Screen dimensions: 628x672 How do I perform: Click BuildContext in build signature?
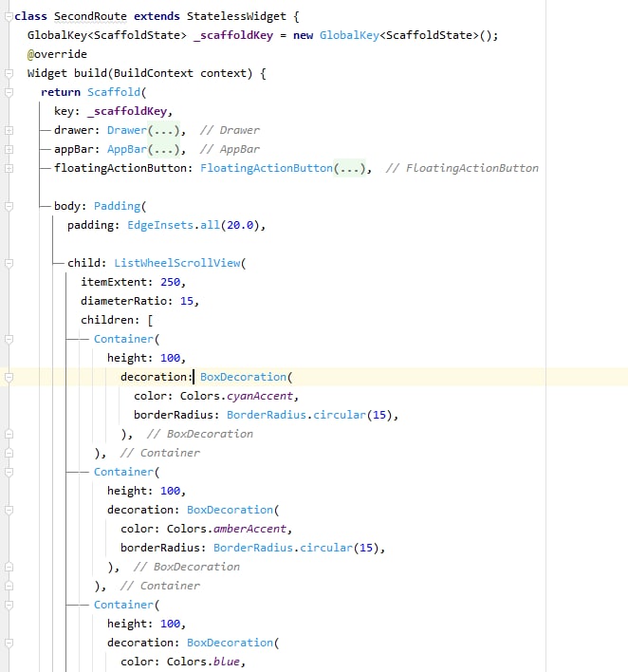(153, 73)
